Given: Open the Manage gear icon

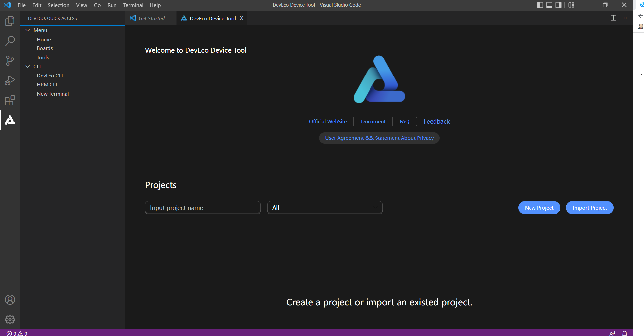Looking at the screenshot, I should [x=10, y=319].
